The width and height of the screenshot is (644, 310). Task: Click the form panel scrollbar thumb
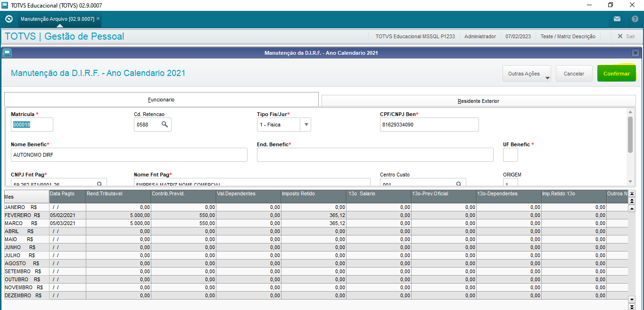630,134
